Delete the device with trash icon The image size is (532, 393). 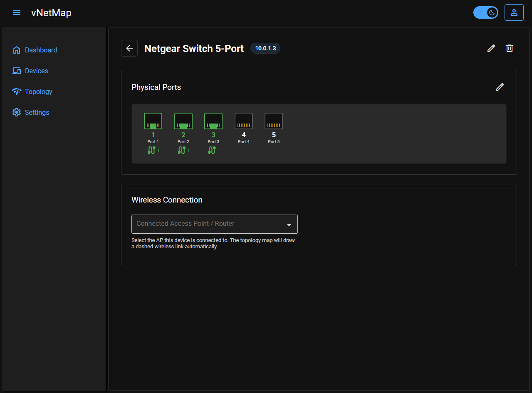510,48
